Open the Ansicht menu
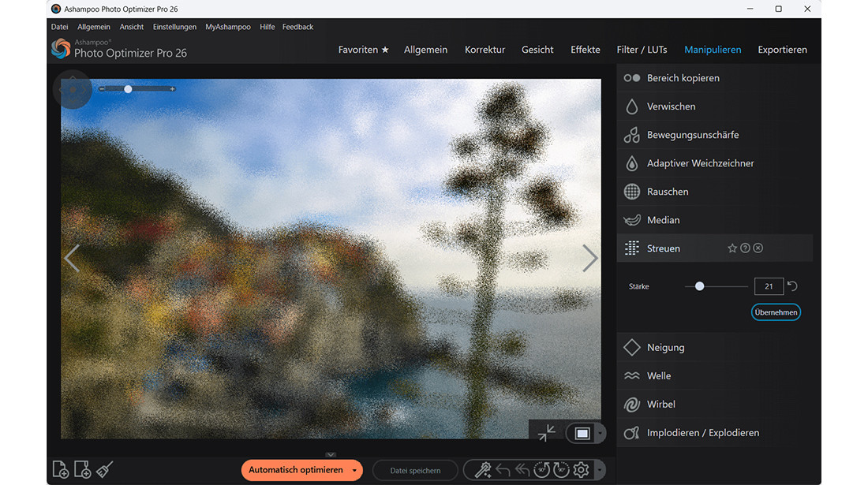This screenshot has width=868, height=485. click(131, 27)
